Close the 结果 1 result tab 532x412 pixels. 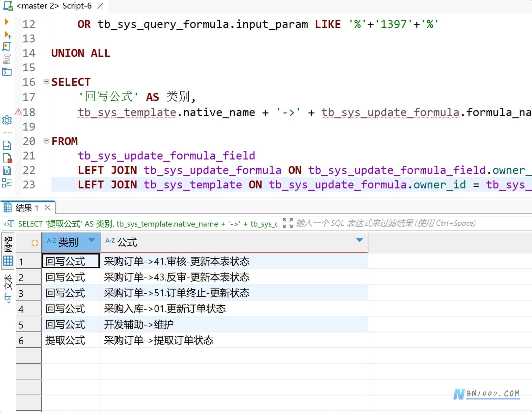48,208
